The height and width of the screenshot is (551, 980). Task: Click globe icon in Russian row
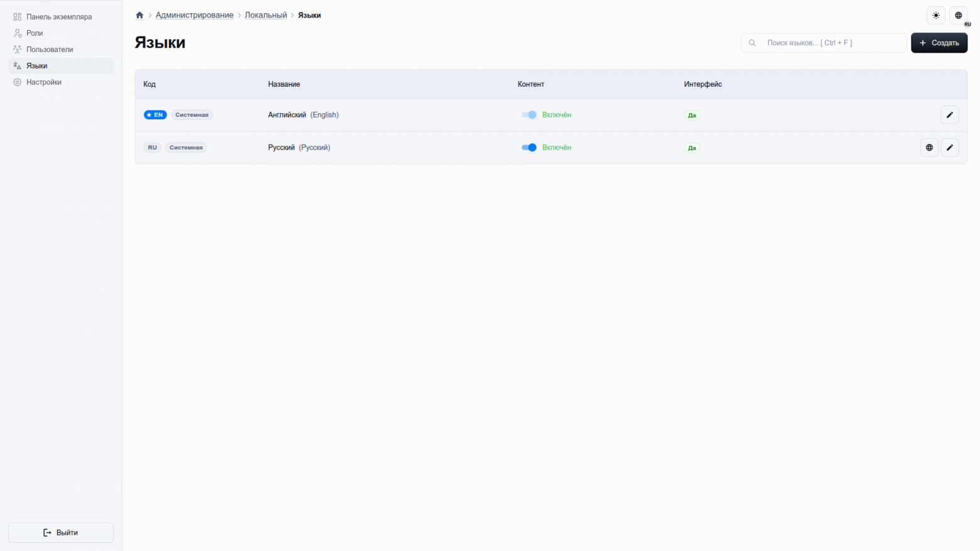click(929, 148)
